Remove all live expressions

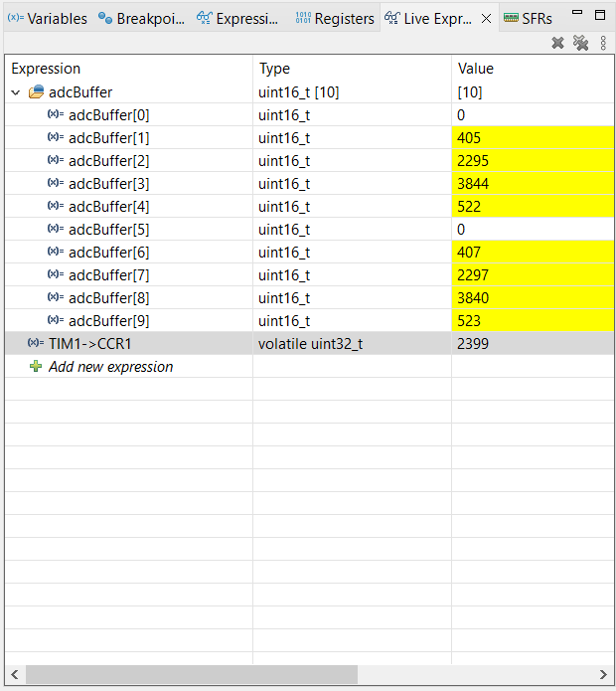(581, 43)
